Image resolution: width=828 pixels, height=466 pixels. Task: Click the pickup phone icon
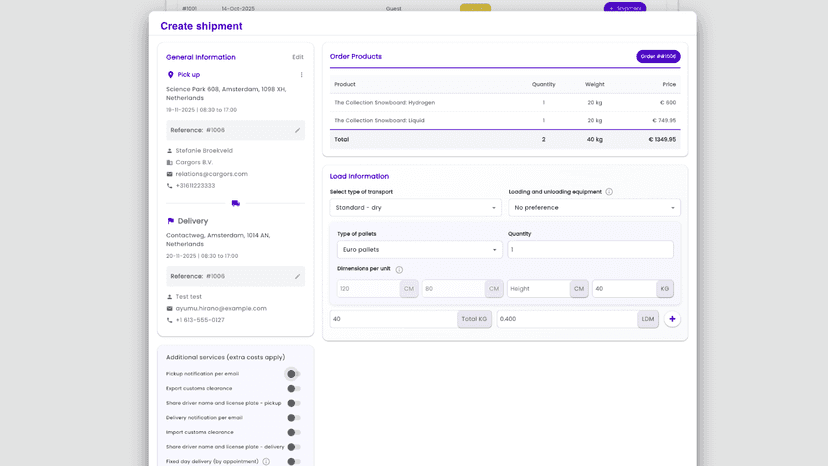tap(170, 186)
